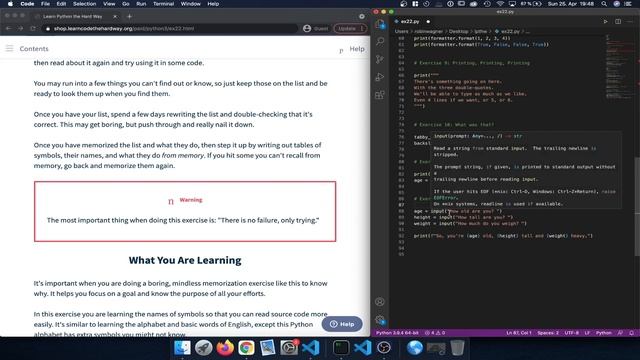The height and width of the screenshot is (360, 640).
Task: Open the Run menu
Action: [x=141, y=4]
